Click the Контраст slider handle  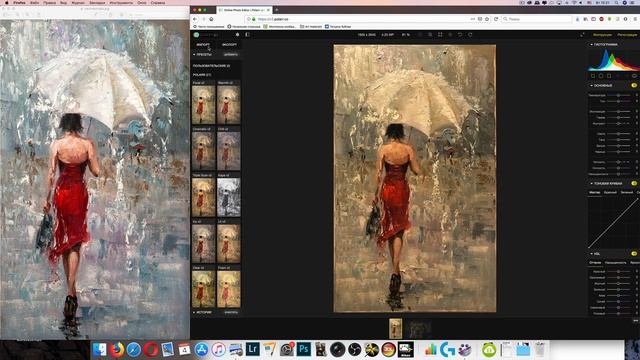click(x=618, y=123)
